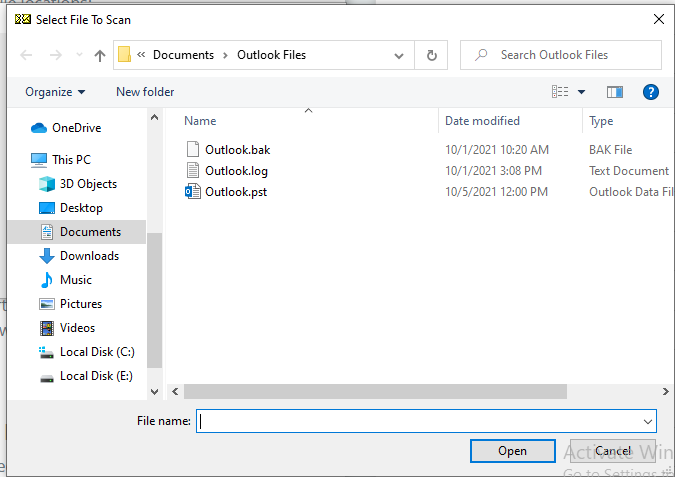The image size is (675, 477).
Task: Click the Outlook.pst file icon
Action: (x=193, y=192)
